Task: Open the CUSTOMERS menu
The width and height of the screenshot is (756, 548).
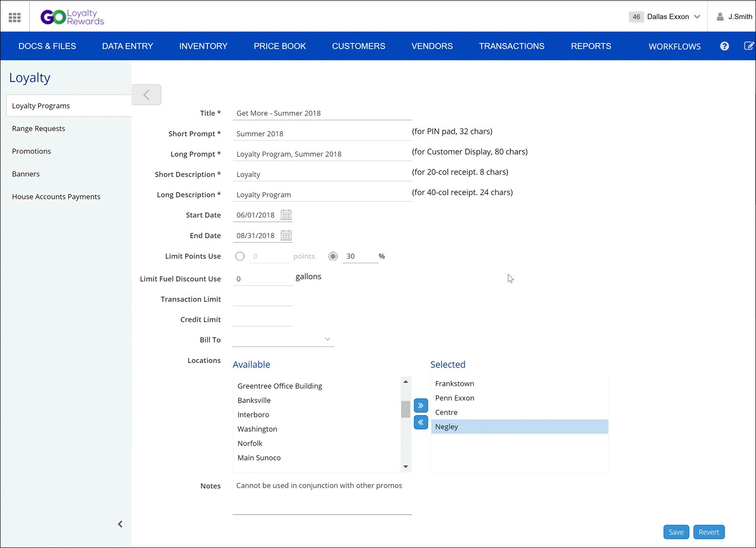Action: [359, 46]
